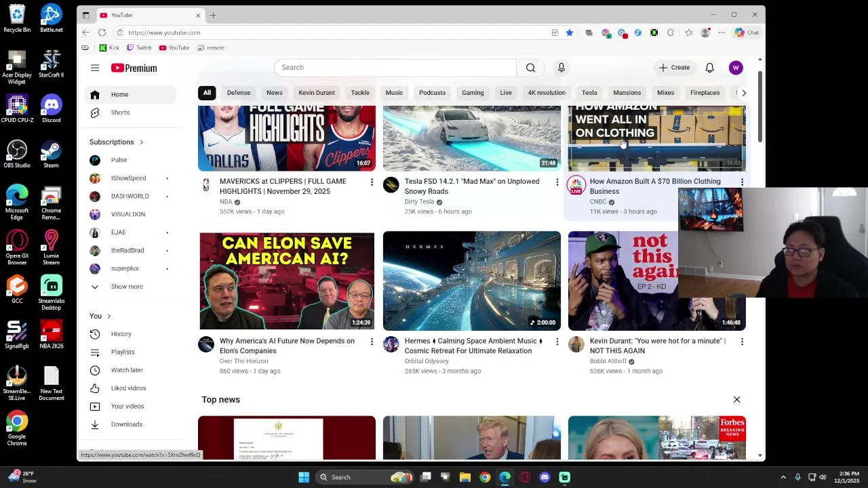The image size is (868, 488).
Task: Open the Windows Start menu
Action: (304, 477)
